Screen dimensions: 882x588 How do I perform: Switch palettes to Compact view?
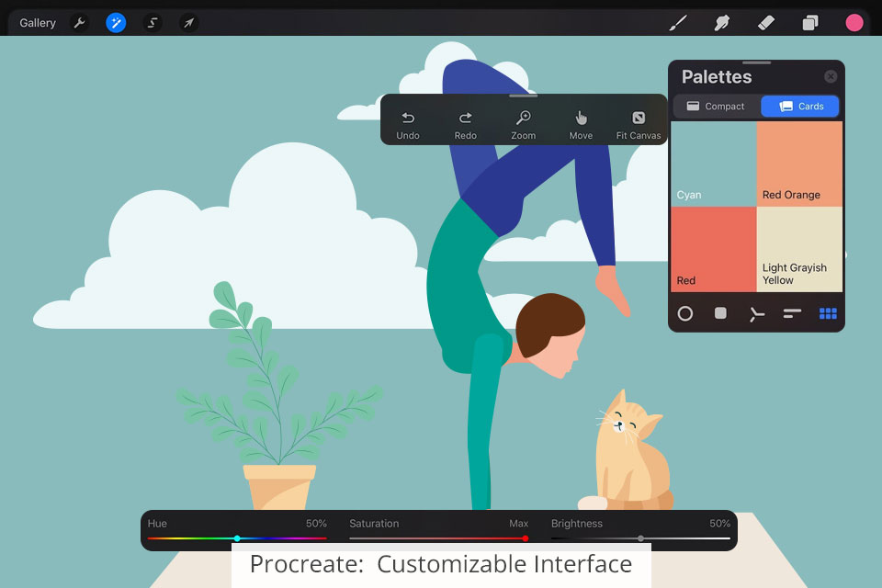(716, 107)
